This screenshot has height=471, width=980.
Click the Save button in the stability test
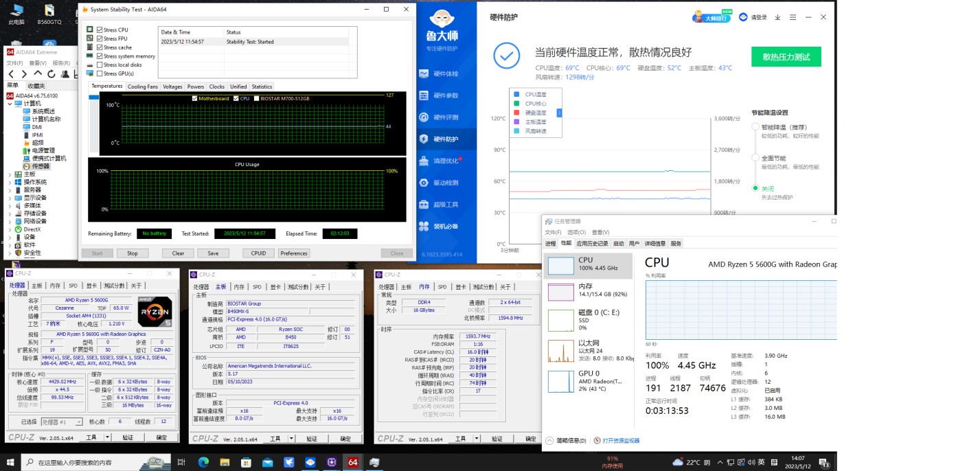click(213, 253)
